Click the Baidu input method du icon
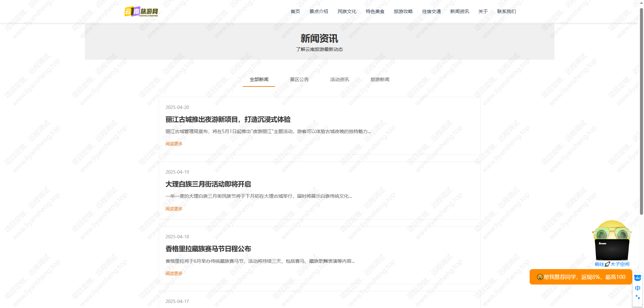The image size is (644, 308). click(638, 278)
